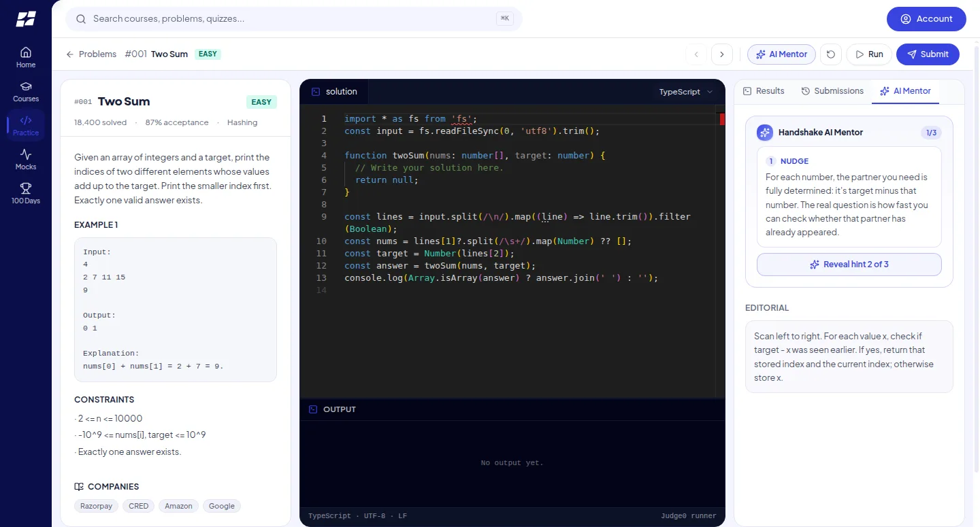
Task: Switch to the Submissions tab
Action: click(832, 91)
